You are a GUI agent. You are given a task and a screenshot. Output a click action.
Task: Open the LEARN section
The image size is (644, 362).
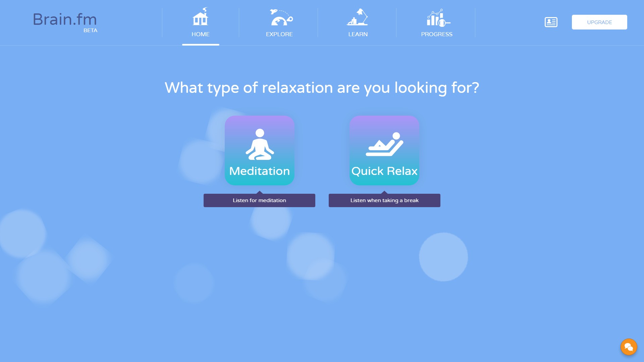coord(358,22)
